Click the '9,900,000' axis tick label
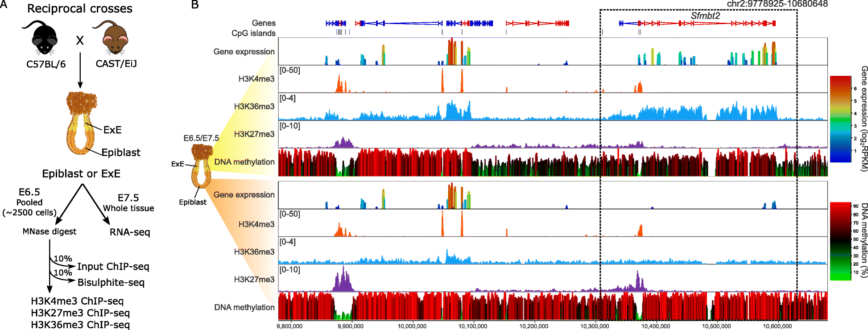 pos(351,326)
